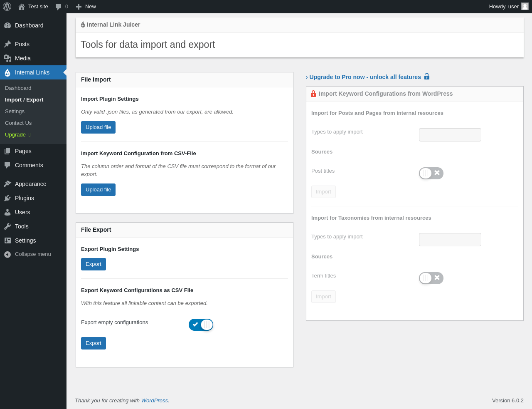Open Types dropdown for Posts and Pages import
Image resolution: width=532 pixels, height=409 pixels.
[450, 135]
